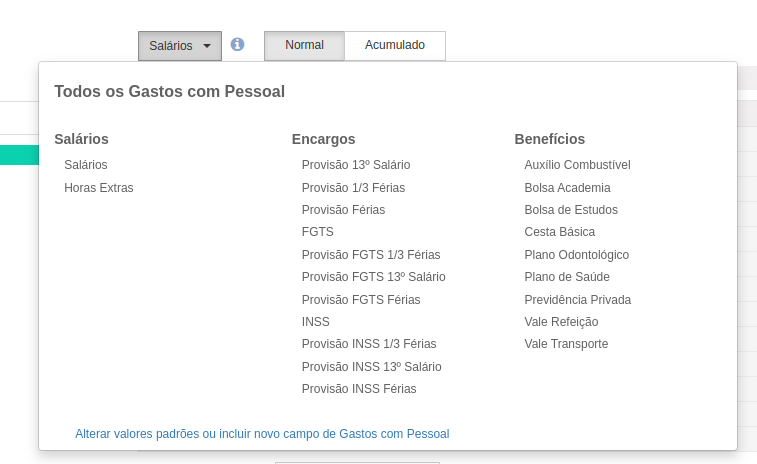Screen dimensions: 757x464
Task: Switch to Normal view mode
Action: [x=304, y=45]
